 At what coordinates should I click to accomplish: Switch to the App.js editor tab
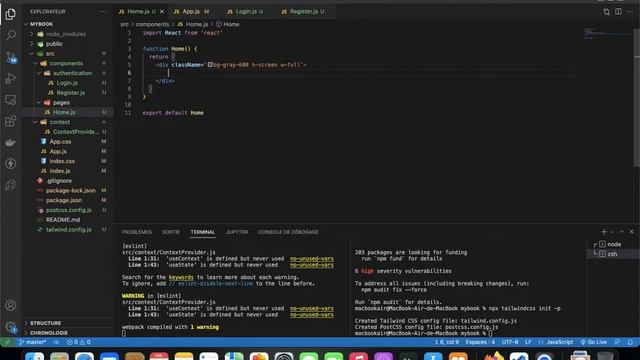coord(191,11)
